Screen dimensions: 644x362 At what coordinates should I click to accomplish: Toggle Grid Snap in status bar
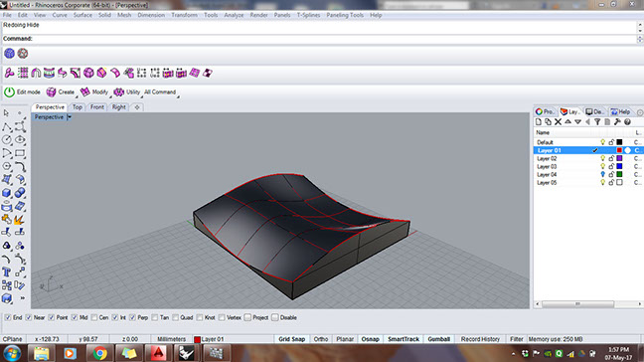pos(291,339)
